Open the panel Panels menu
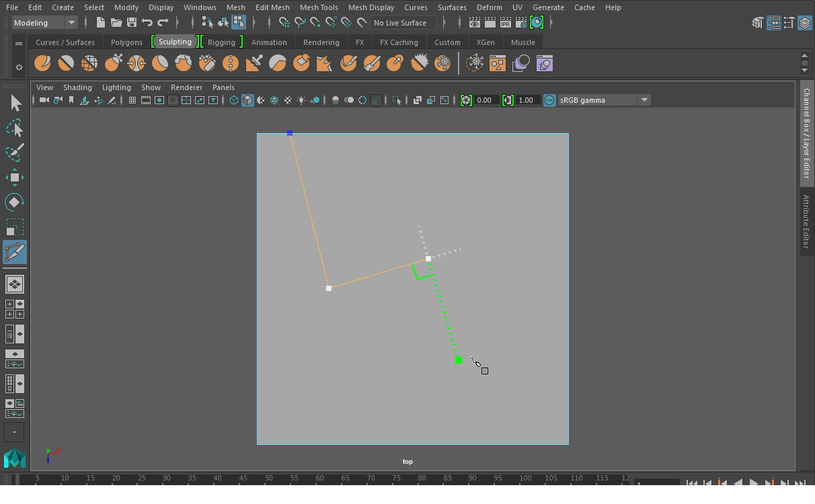The width and height of the screenshot is (815, 504). point(223,87)
